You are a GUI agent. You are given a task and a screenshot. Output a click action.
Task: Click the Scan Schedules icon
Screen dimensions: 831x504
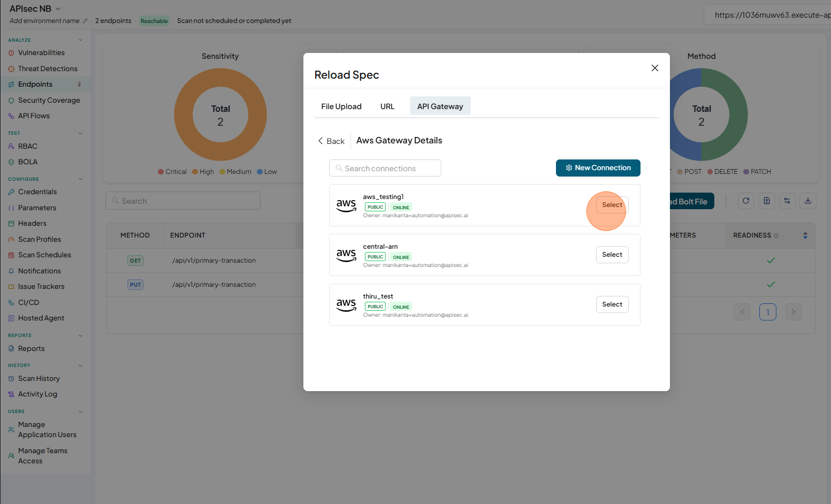tap(11, 255)
